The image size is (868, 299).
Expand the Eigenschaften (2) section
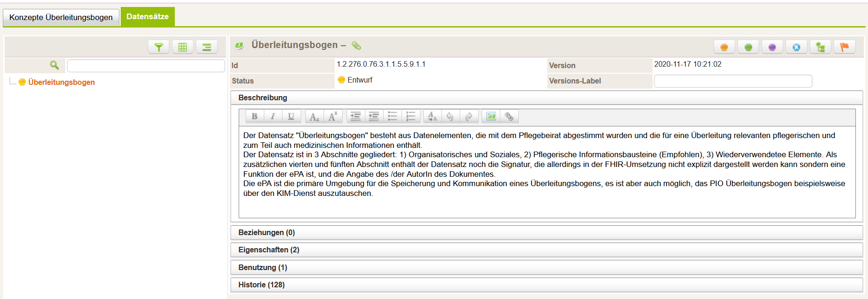tap(269, 250)
